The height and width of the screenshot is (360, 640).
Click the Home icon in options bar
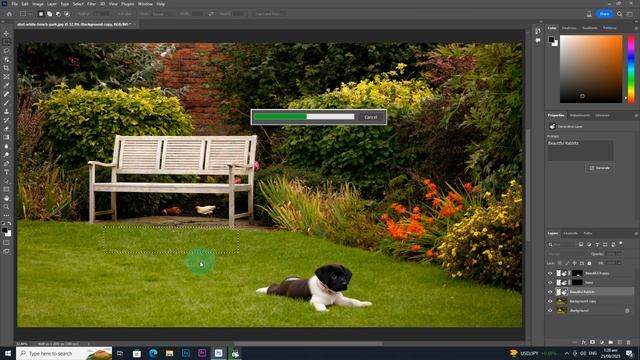point(9,14)
